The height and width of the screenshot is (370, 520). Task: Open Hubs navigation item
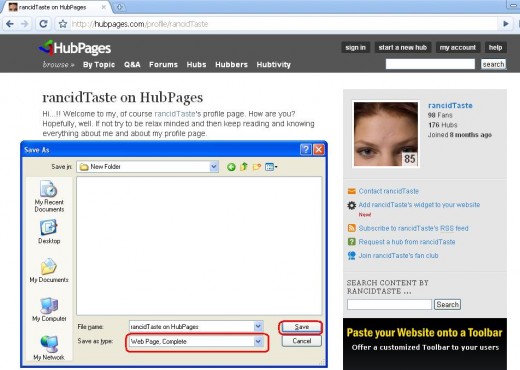pyautogui.click(x=196, y=65)
